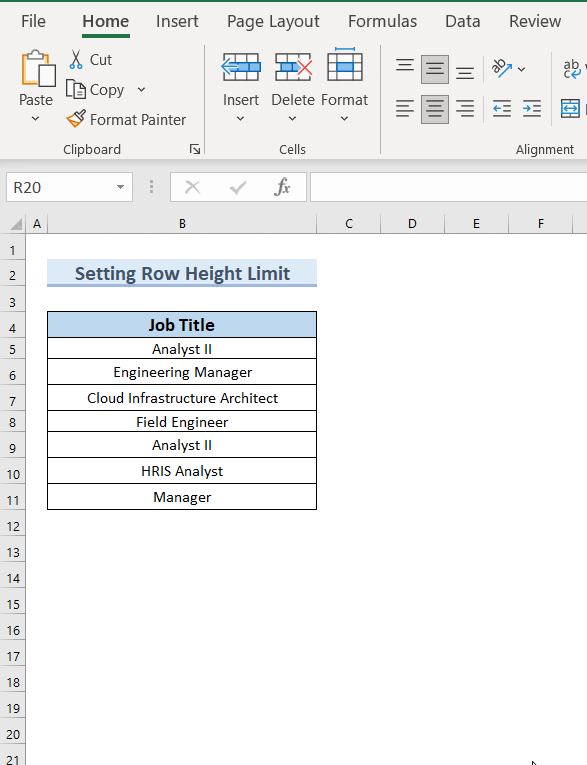This screenshot has width=587, height=765.
Task: Toggle Align Left
Action: pyautogui.click(x=405, y=108)
